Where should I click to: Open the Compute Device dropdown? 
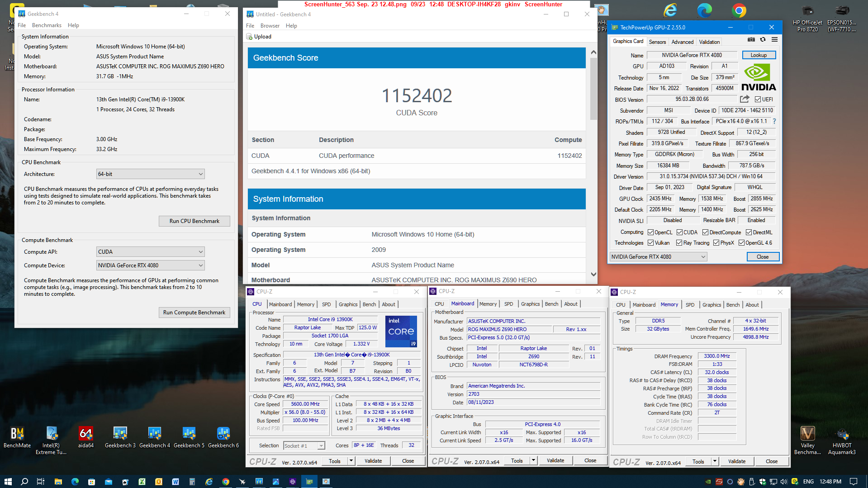coord(151,265)
